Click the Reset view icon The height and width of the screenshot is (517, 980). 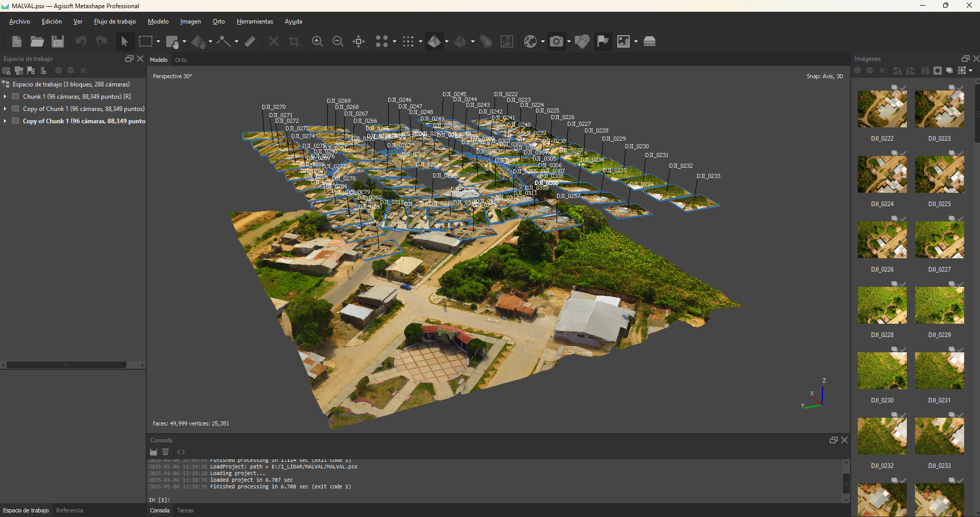coord(359,41)
